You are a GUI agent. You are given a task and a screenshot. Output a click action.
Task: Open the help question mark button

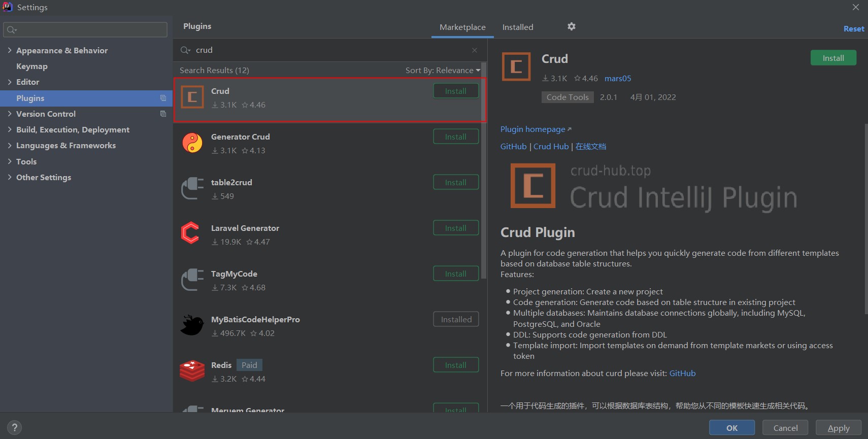coord(15,428)
